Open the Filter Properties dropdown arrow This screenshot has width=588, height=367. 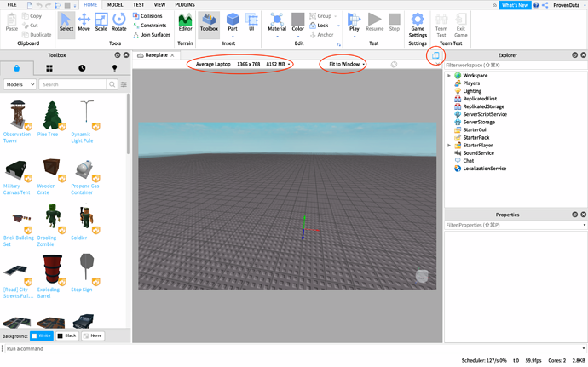(585, 225)
